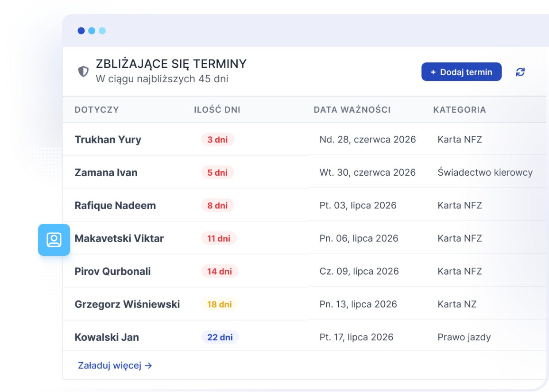Open the floating contact card icon
Image resolution: width=549 pixels, height=392 pixels.
(x=54, y=240)
